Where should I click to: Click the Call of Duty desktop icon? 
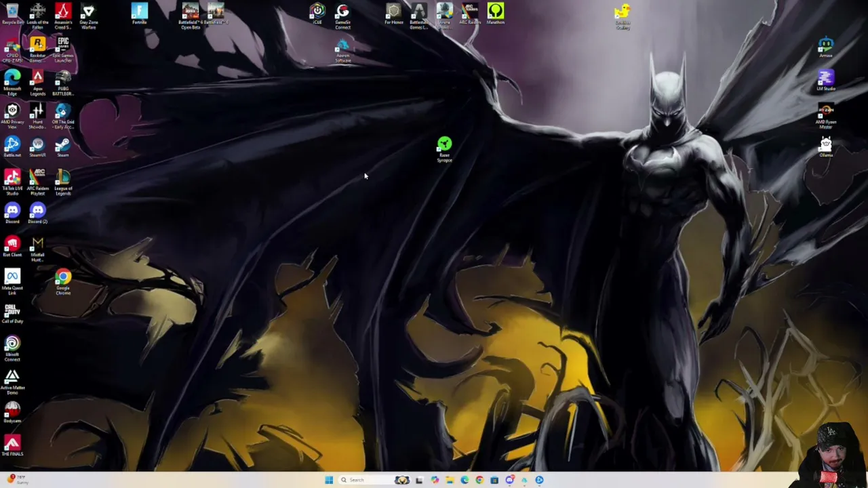(12, 314)
